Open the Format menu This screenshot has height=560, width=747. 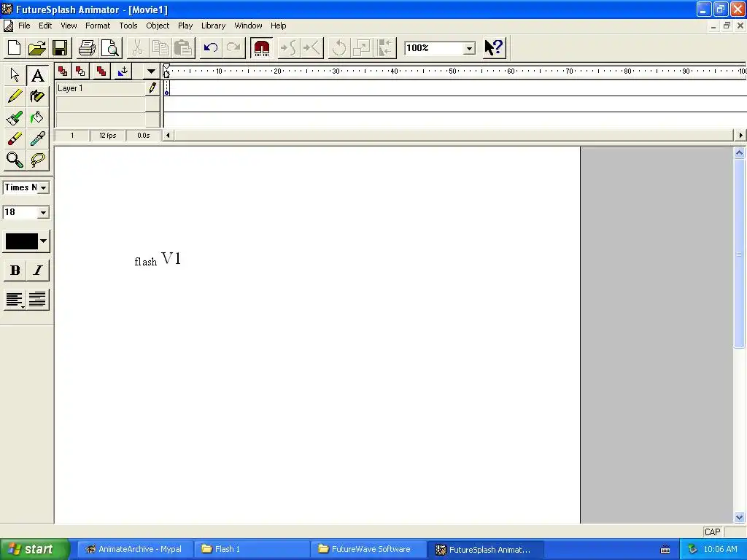[x=98, y=26]
